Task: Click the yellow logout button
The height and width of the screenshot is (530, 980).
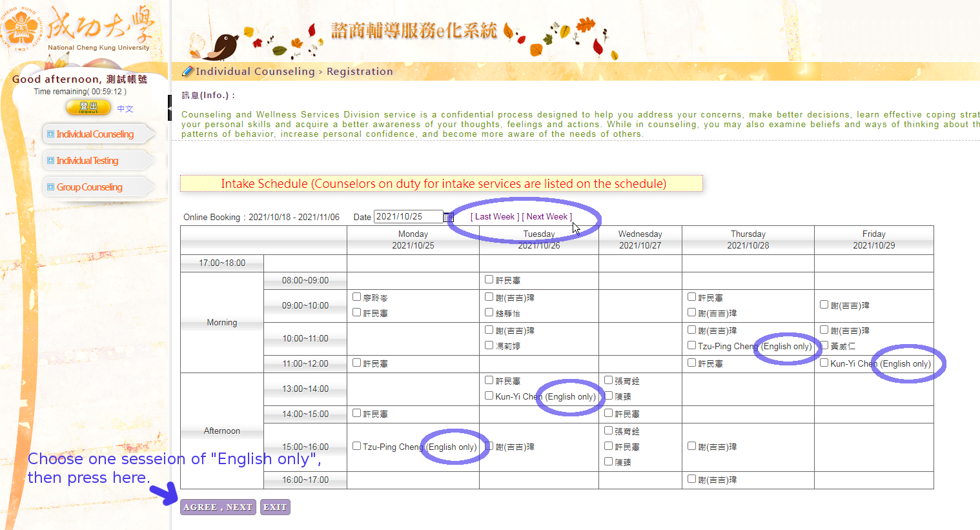Action: coord(88,108)
